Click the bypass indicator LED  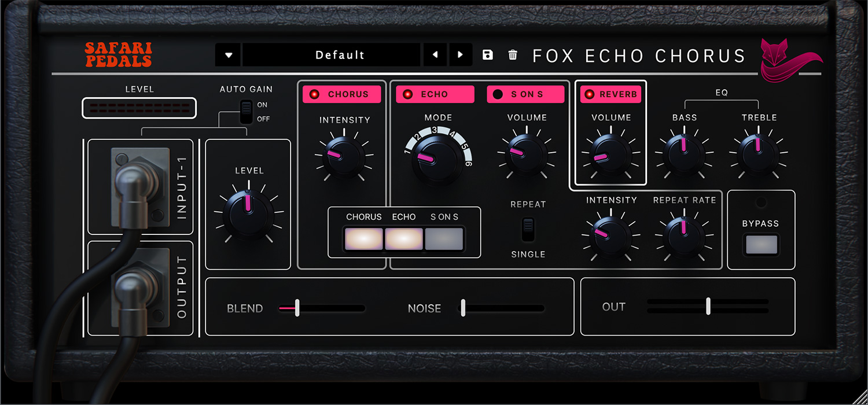coord(761,203)
